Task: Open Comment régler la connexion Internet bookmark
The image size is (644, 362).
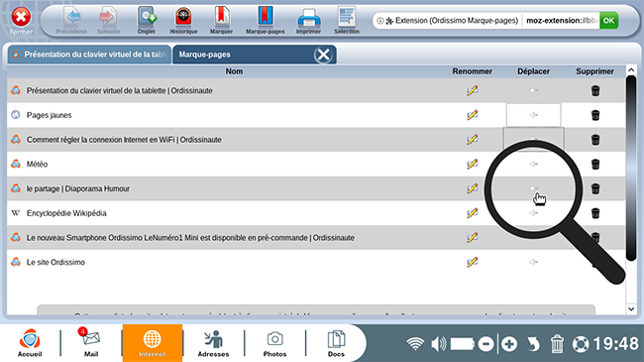Action: point(124,140)
